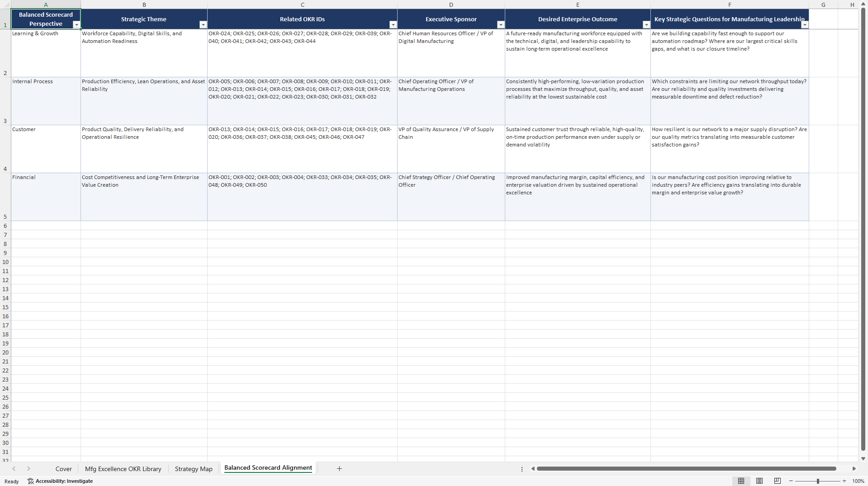Image resolution: width=868 pixels, height=486 pixels.
Task: Select the Learning & Growth cell
Action: click(x=46, y=53)
